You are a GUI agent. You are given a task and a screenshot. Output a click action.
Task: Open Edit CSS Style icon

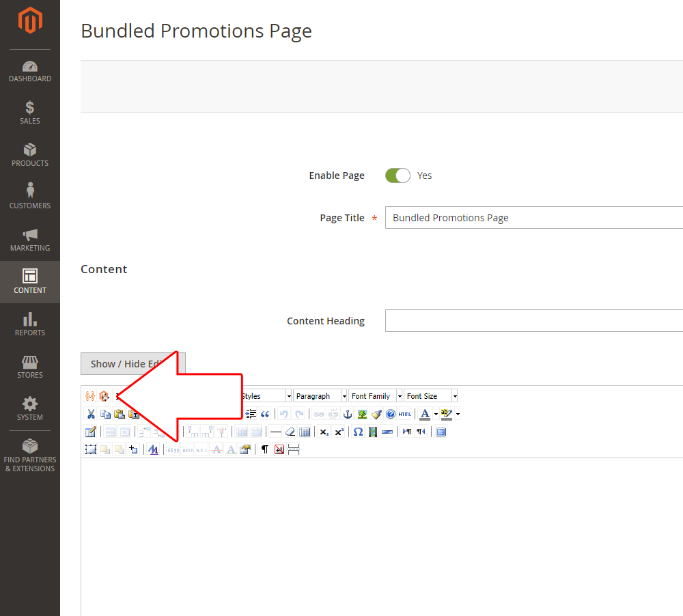(153, 449)
